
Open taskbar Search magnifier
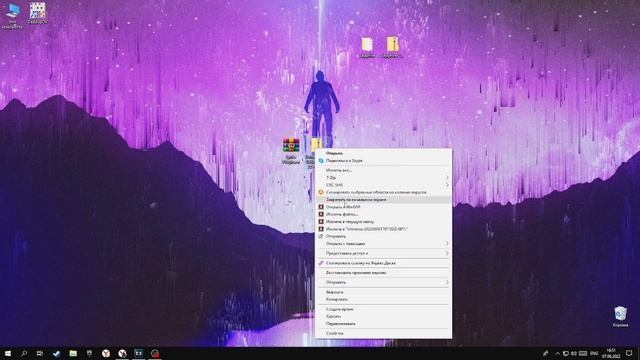(24, 353)
